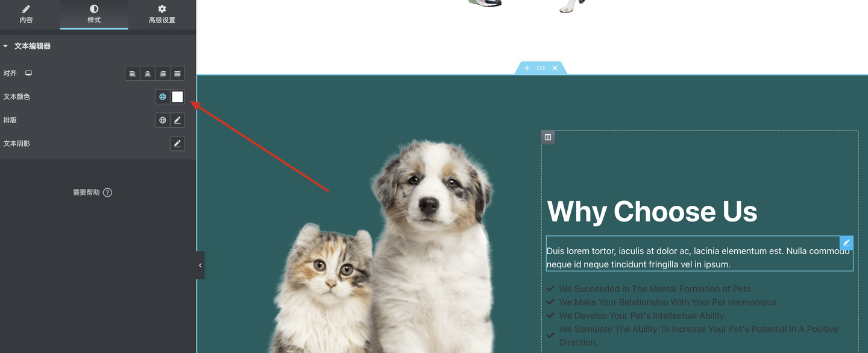Click the 需要帮助 help link
Viewport: 868px width, 353px height.
pos(92,192)
